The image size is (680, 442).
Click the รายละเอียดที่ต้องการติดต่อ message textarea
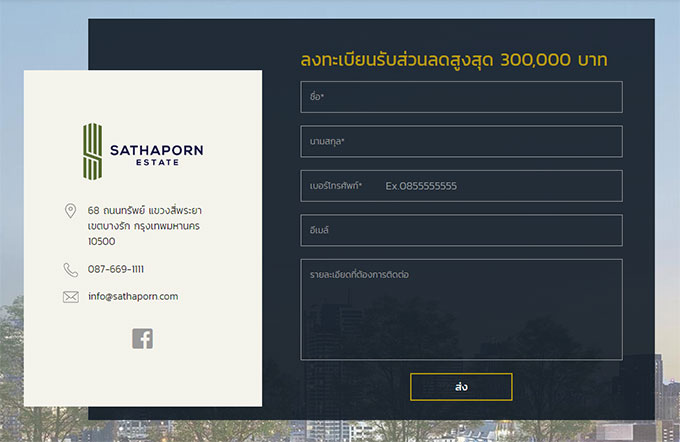click(x=461, y=310)
